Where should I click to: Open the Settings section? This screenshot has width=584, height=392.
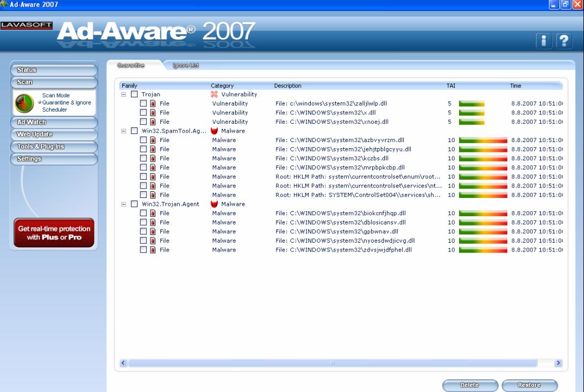[54, 159]
